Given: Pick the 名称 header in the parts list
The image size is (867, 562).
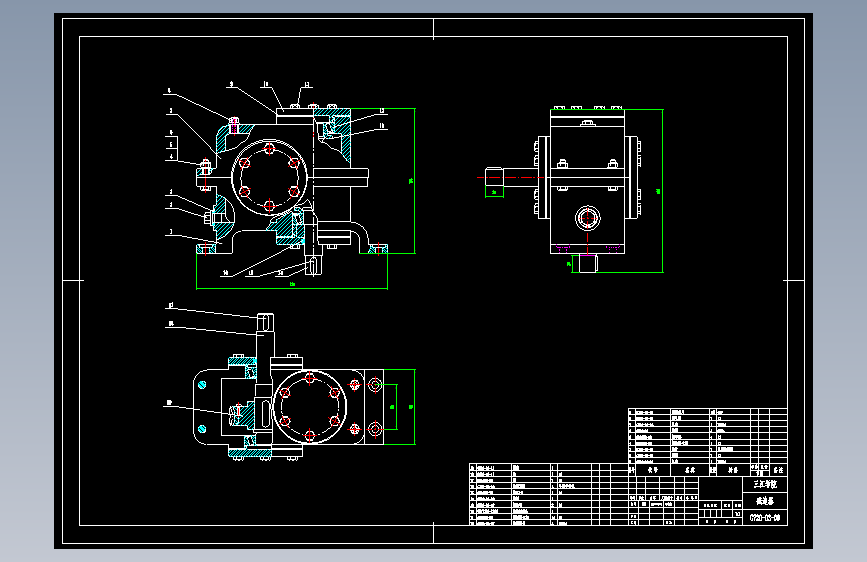Looking at the screenshot, I should click(x=690, y=470).
